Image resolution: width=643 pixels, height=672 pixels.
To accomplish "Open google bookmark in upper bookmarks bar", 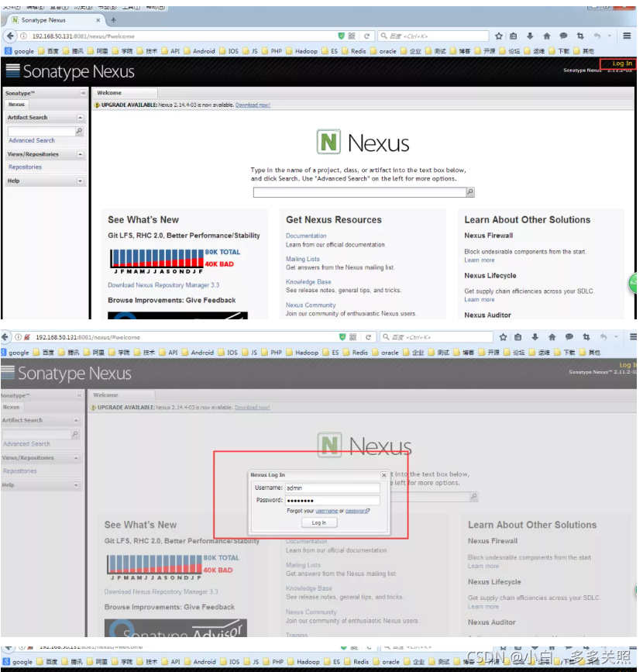I will (19, 51).
